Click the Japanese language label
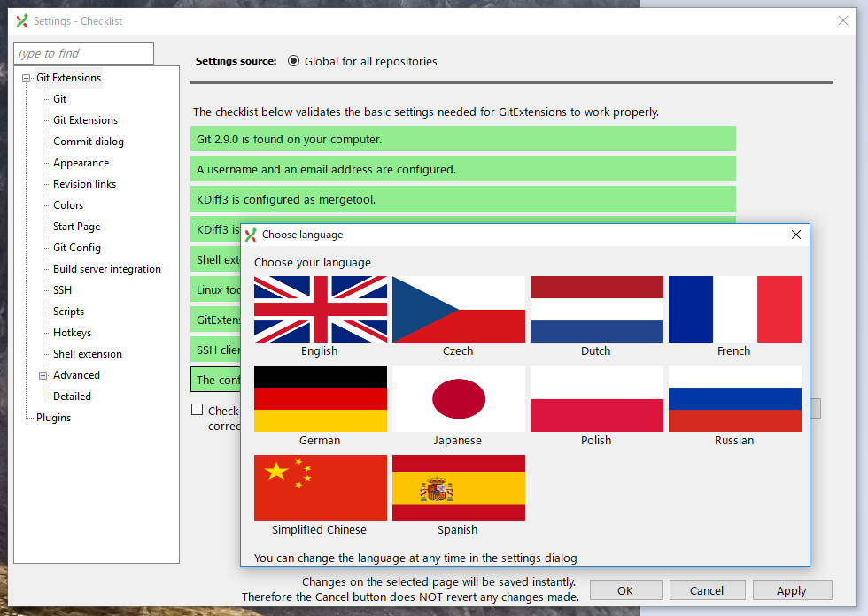The image size is (868, 616). [x=457, y=441]
